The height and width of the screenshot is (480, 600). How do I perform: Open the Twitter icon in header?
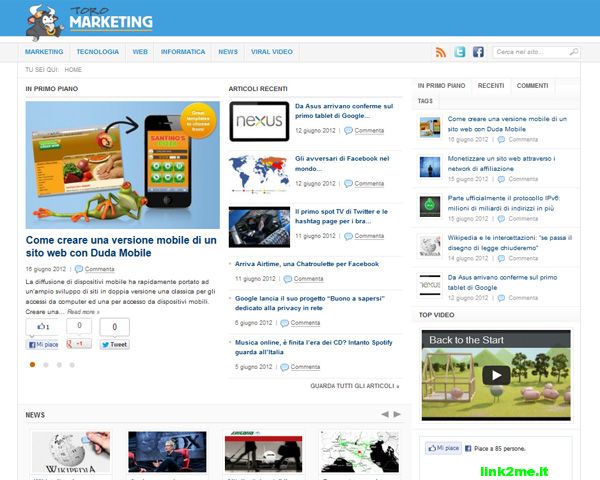click(x=460, y=52)
